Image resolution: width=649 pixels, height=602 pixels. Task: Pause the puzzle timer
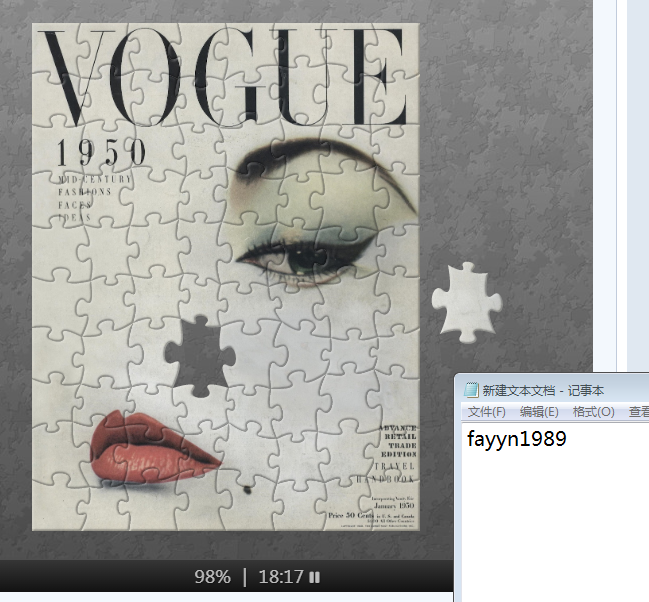click(x=315, y=577)
